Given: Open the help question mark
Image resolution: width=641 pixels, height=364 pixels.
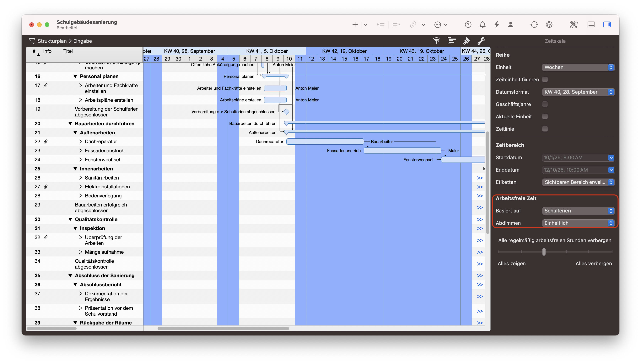Looking at the screenshot, I should pyautogui.click(x=468, y=24).
